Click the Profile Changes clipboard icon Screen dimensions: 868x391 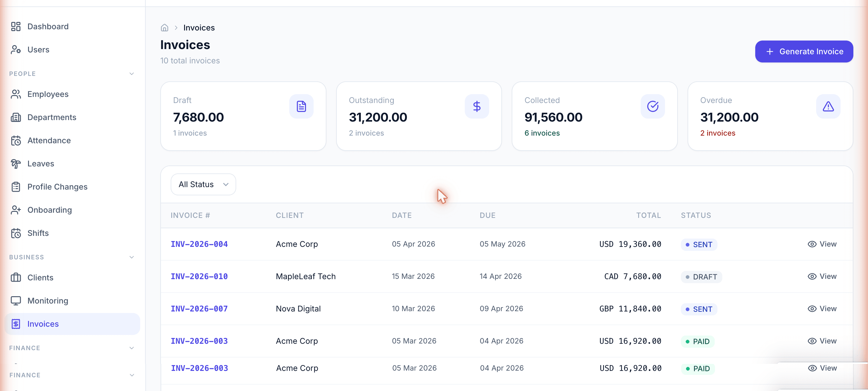(16, 187)
